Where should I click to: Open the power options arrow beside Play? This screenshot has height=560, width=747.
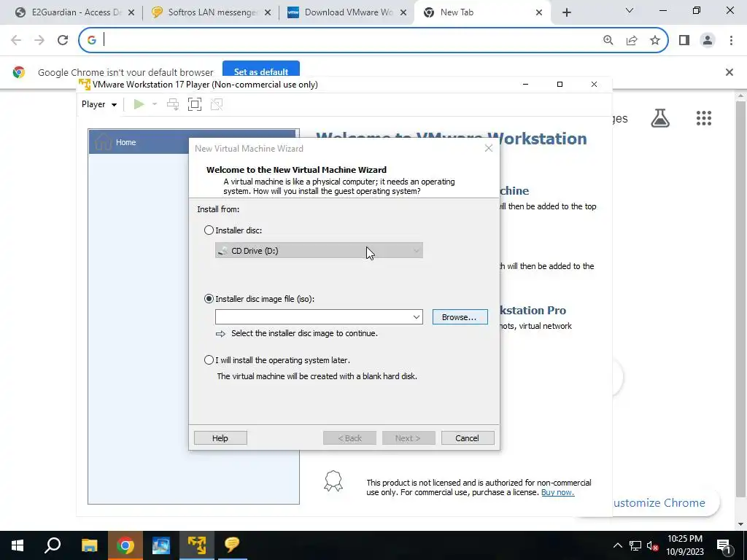click(x=155, y=104)
